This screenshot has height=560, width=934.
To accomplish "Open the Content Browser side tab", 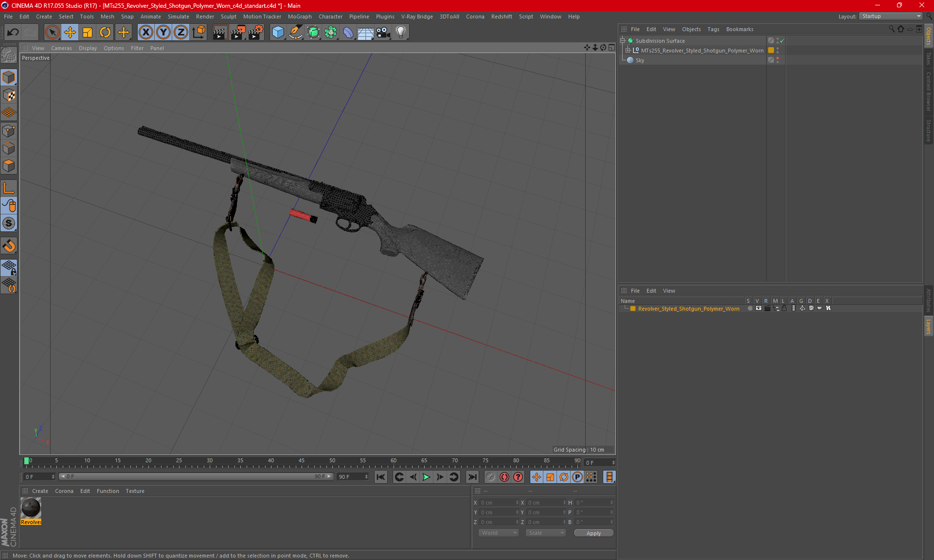I will coord(929,91).
